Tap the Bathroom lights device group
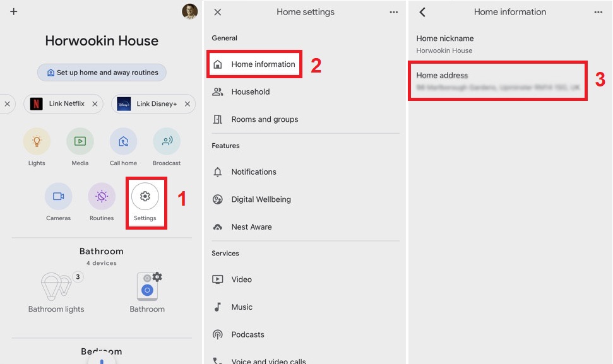 click(x=56, y=293)
